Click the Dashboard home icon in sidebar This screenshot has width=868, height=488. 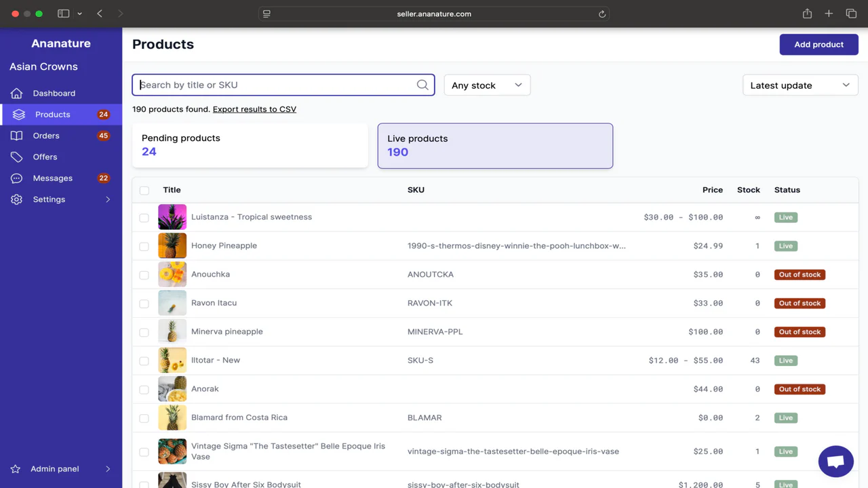(x=17, y=94)
